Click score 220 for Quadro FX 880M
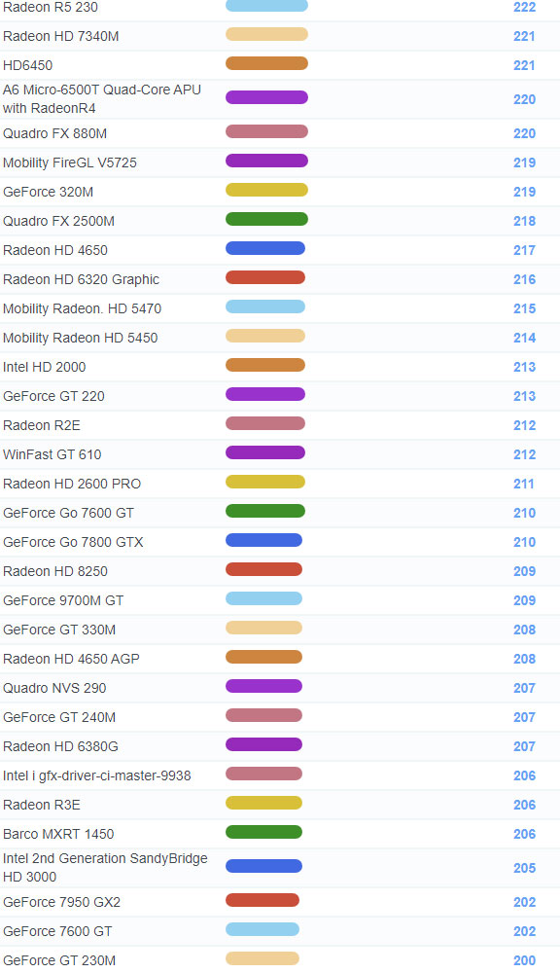This screenshot has height=973, width=560. pyautogui.click(x=525, y=134)
